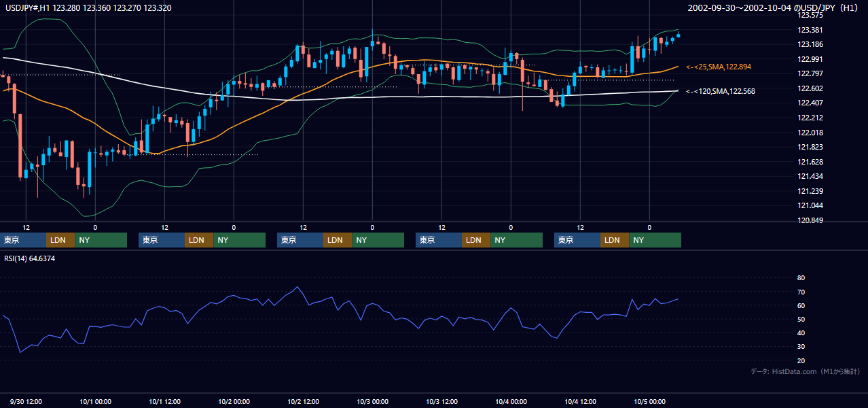Click RSI scale level 70
The width and height of the screenshot is (868, 408).
pos(801,292)
